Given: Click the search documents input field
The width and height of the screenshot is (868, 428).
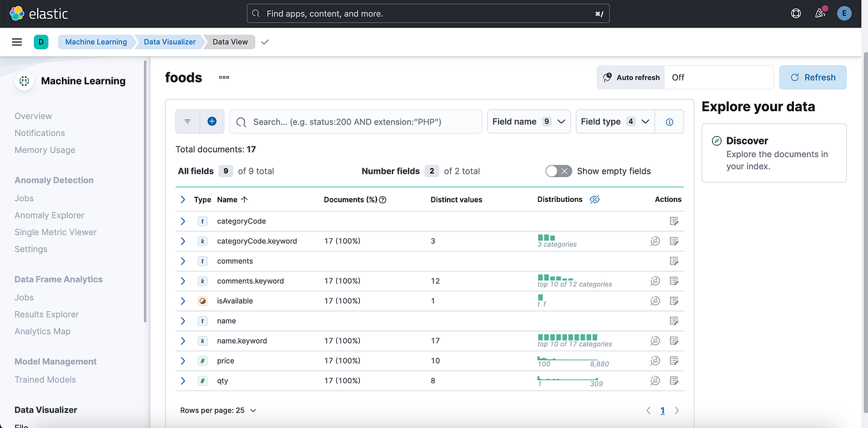Looking at the screenshot, I should 355,121.
